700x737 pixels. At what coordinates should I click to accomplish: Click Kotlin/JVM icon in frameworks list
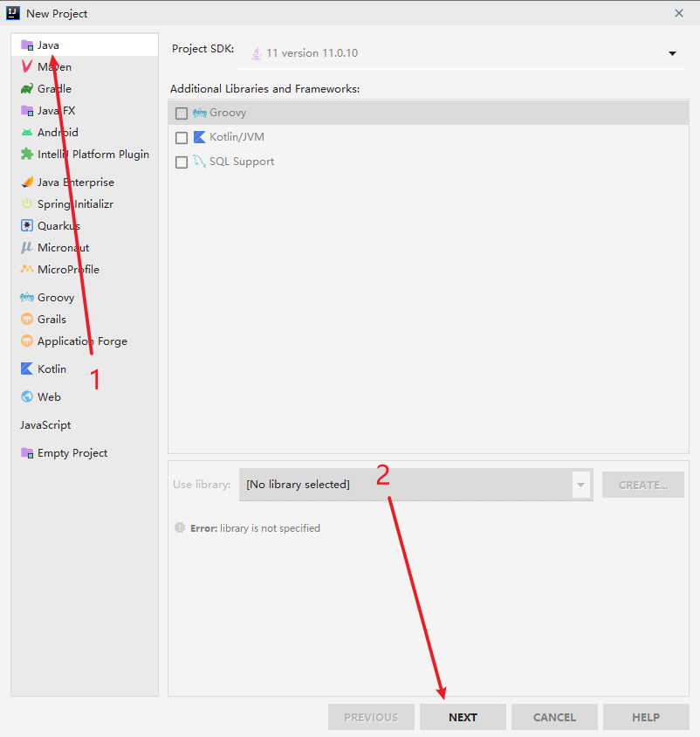click(200, 137)
